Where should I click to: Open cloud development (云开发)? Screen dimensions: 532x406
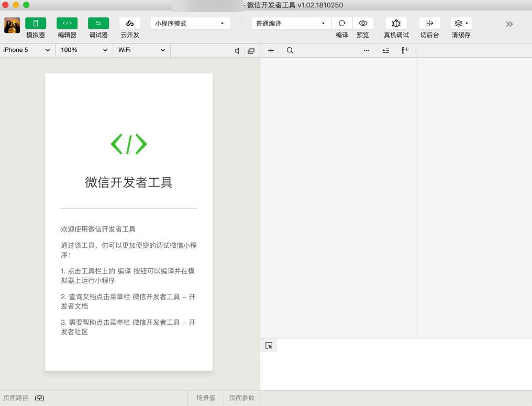(130, 23)
